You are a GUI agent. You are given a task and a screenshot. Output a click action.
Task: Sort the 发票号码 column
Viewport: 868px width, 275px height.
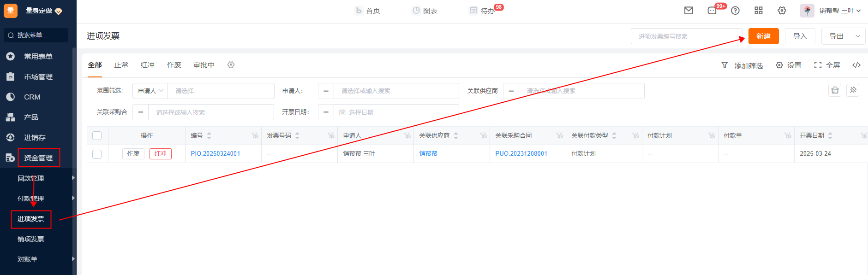[297, 135]
